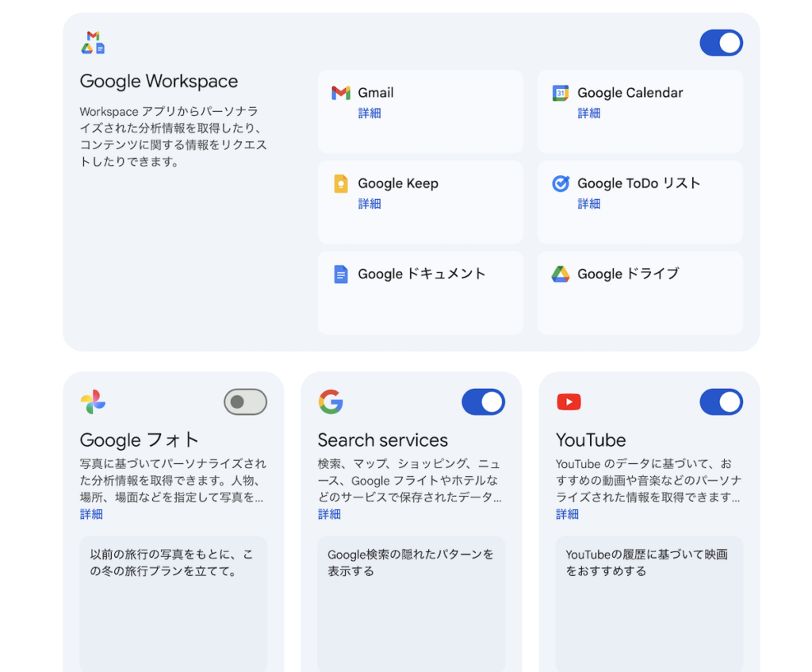Click the red YouTube play icon
Viewport: 812px width, 672px height.
[569, 402]
